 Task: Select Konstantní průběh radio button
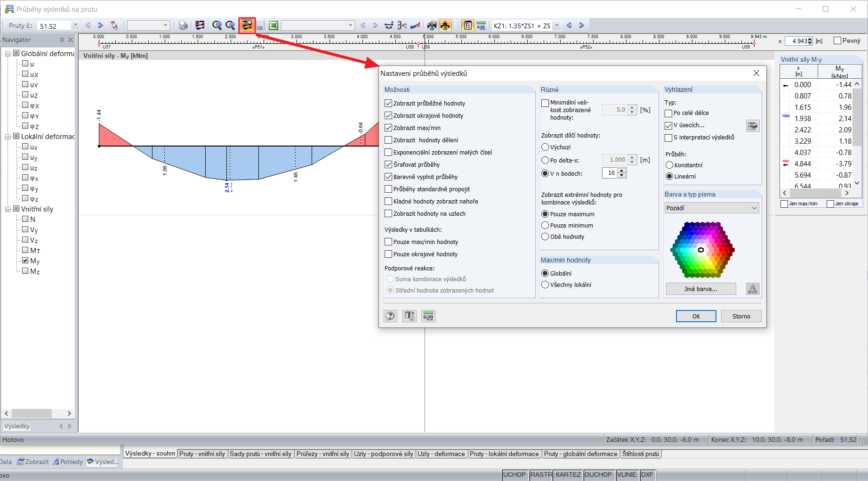[669, 165]
